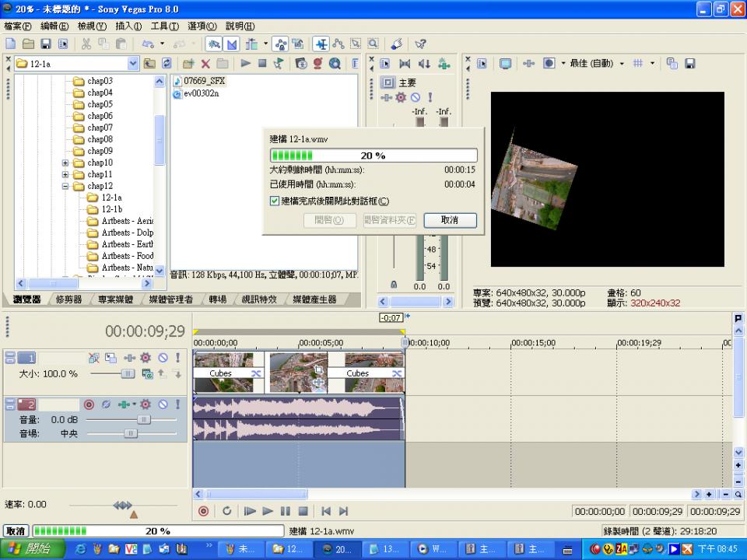
Task: Open the 插入 (Insert) menu
Action: 128,26
